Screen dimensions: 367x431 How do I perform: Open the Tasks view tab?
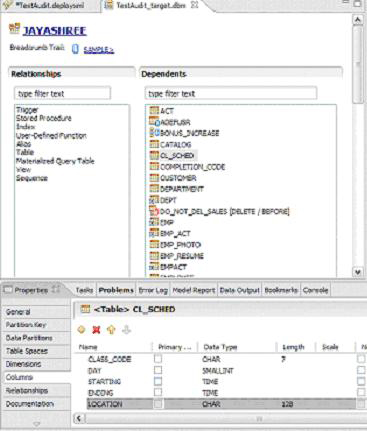pos(84,290)
